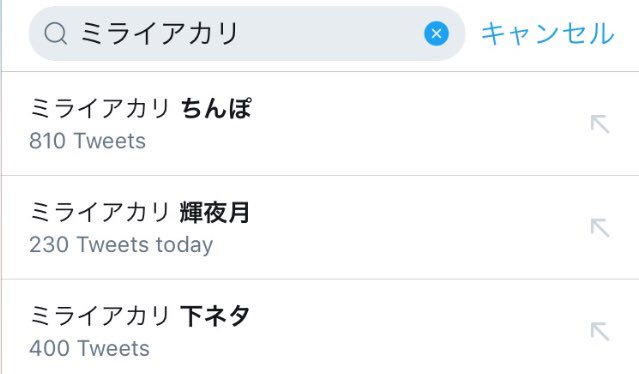Cancel the search via キャンセル
The height and width of the screenshot is (374, 639).
coord(548,33)
